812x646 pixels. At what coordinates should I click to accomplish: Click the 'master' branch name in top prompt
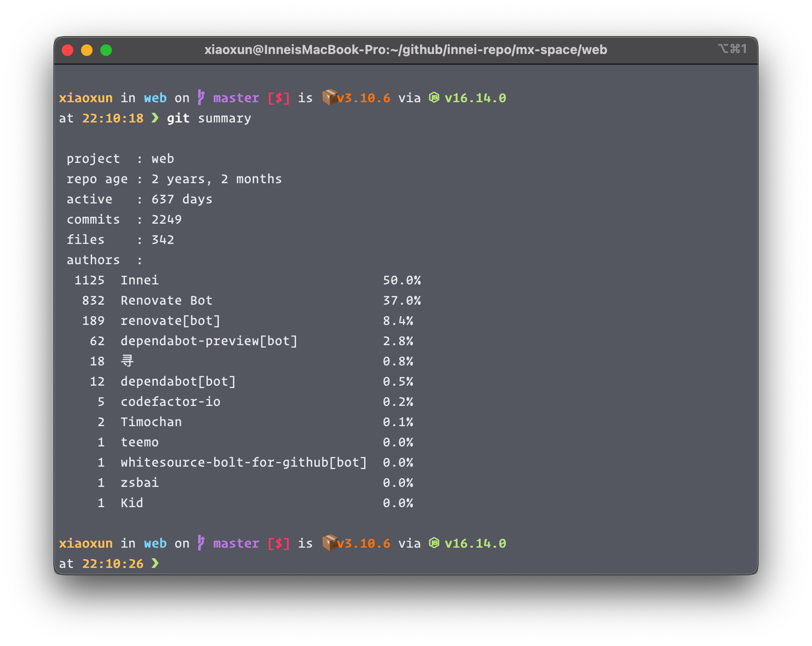tap(236, 98)
